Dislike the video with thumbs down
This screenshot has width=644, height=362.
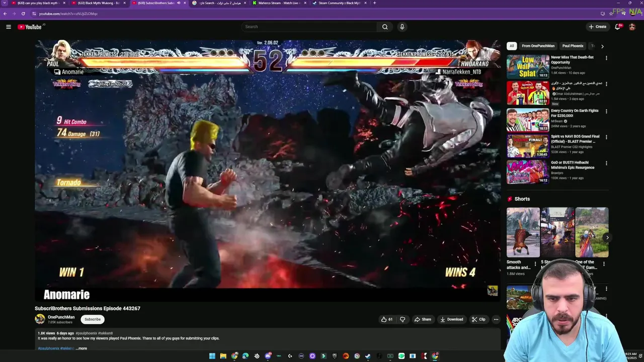(x=403, y=319)
